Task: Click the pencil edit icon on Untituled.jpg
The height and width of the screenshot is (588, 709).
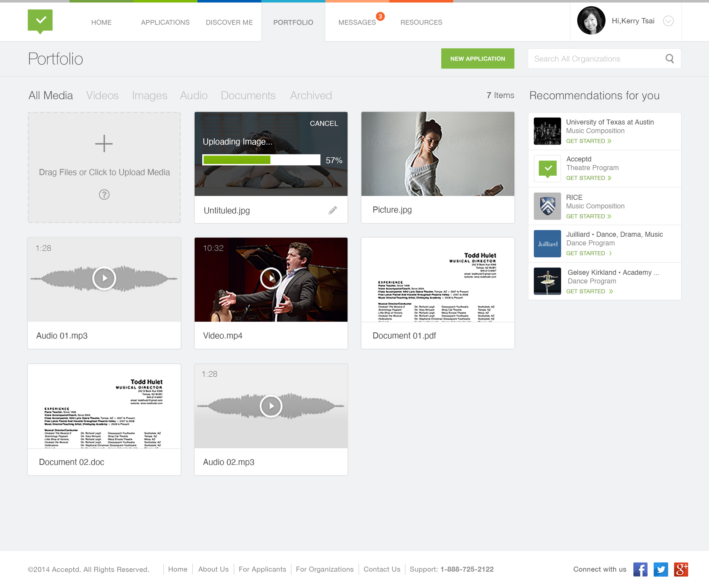Action: click(x=333, y=210)
